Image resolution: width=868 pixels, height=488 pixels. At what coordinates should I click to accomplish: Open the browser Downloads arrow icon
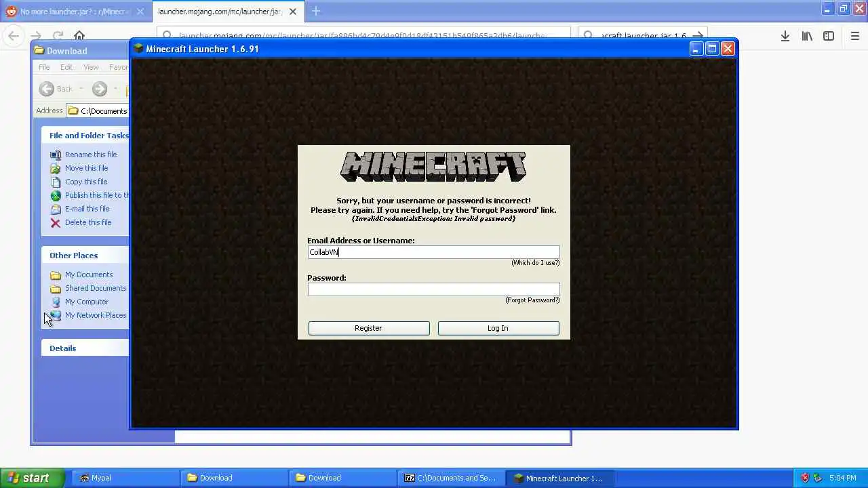[785, 37]
